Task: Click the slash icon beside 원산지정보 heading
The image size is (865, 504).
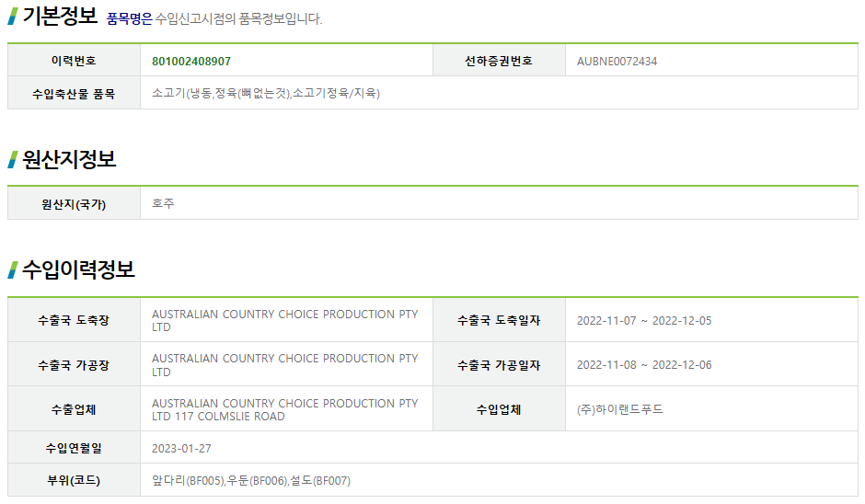Action: click(x=13, y=159)
